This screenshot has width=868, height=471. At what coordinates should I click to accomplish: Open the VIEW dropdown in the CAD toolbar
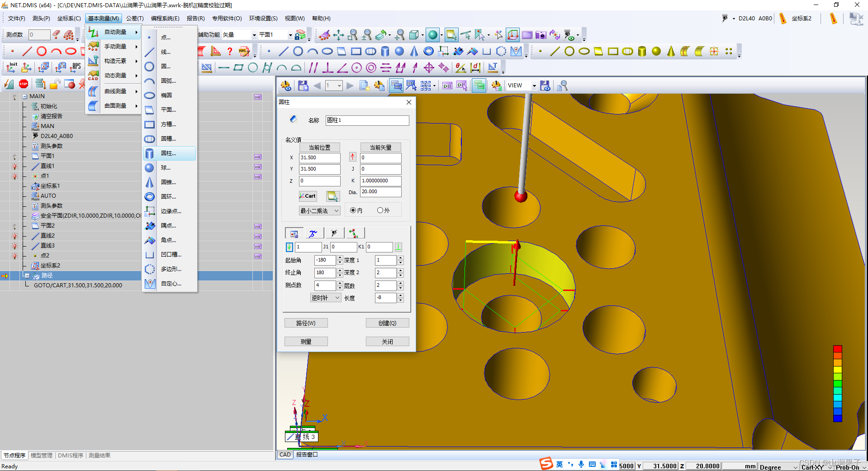pyautogui.click(x=534, y=86)
